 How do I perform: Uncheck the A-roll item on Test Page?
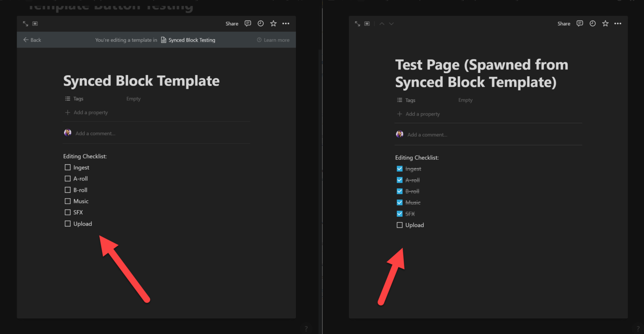tap(400, 180)
